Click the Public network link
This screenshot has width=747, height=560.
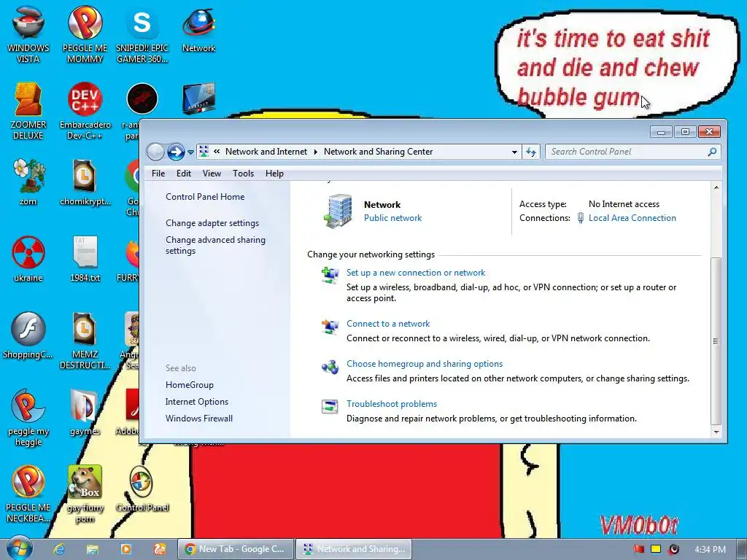pyautogui.click(x=392, y=218)
